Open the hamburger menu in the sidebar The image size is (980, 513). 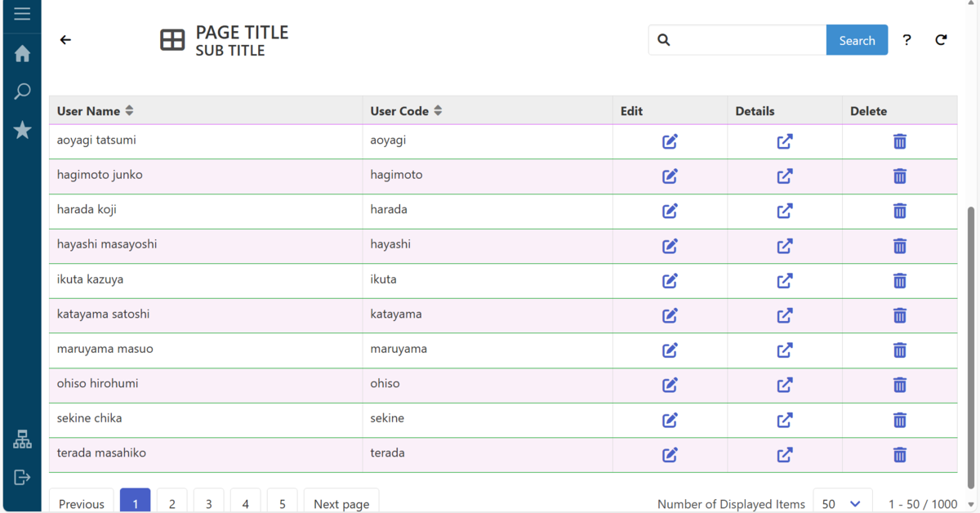(22, 14)
